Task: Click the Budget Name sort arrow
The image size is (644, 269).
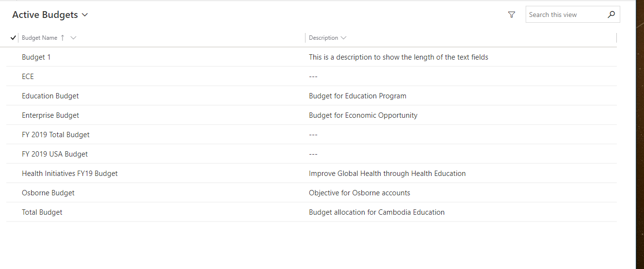Action: click(x=63, y=38)
